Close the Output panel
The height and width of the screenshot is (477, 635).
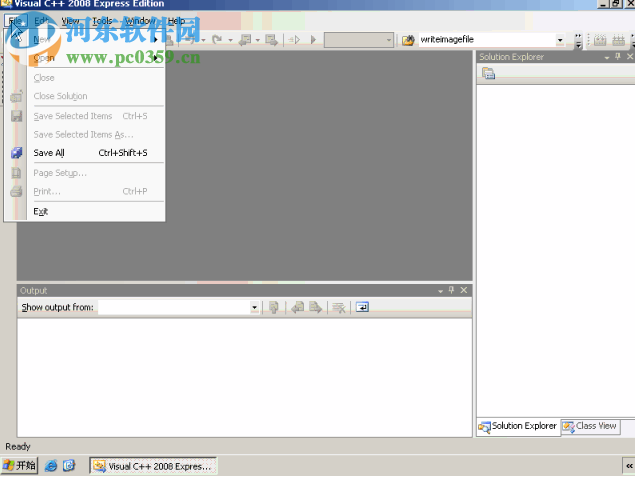tap(464, 290)
